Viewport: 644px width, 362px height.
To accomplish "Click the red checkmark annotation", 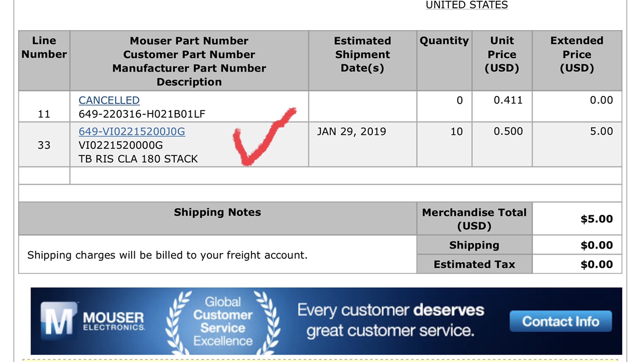I will [x=262, y=136].
